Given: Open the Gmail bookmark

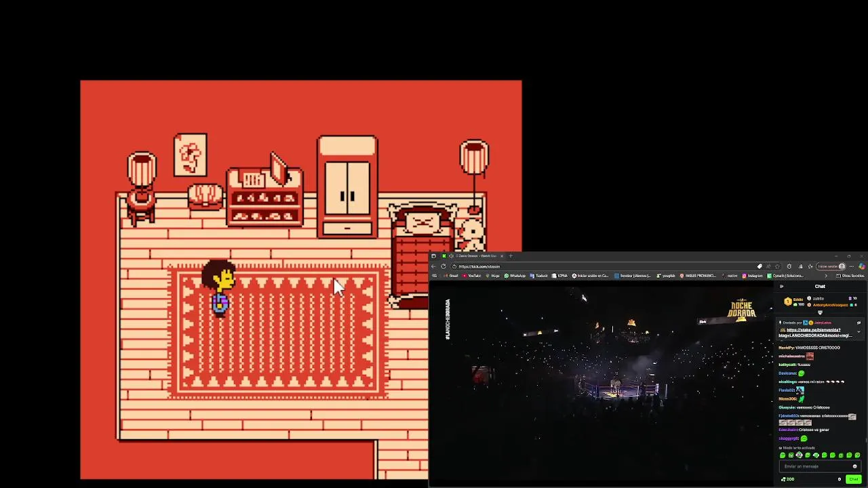Looking at the screenshot, I should click(x=451, y=276).
